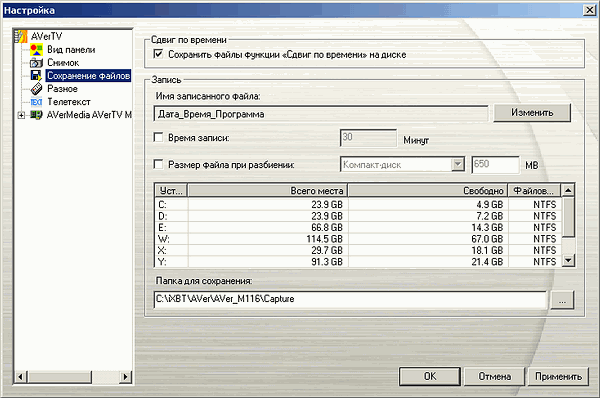
Task: Enable the Время записи checkbox
Action: pyautogui.click(x=158, y=137)
